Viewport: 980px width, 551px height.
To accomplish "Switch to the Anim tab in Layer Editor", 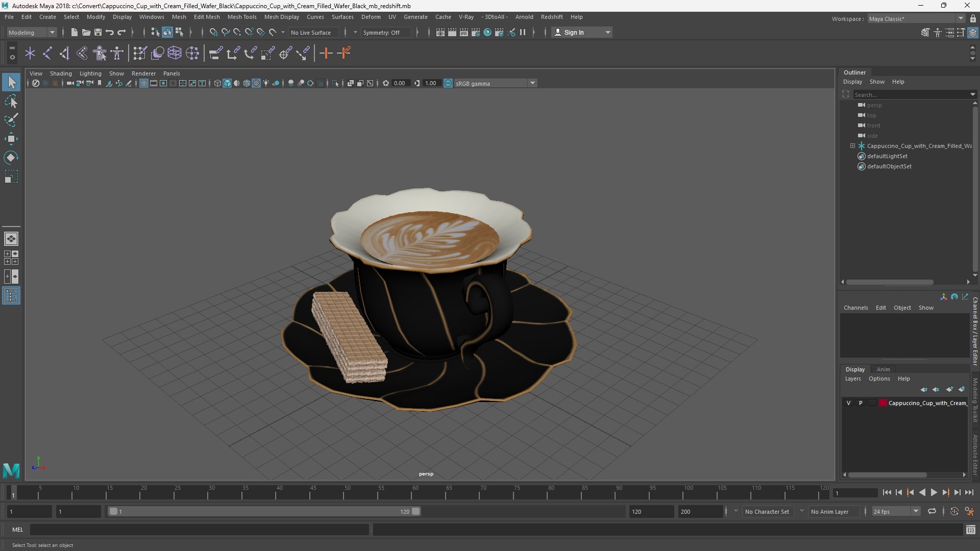I will [883, 369].
